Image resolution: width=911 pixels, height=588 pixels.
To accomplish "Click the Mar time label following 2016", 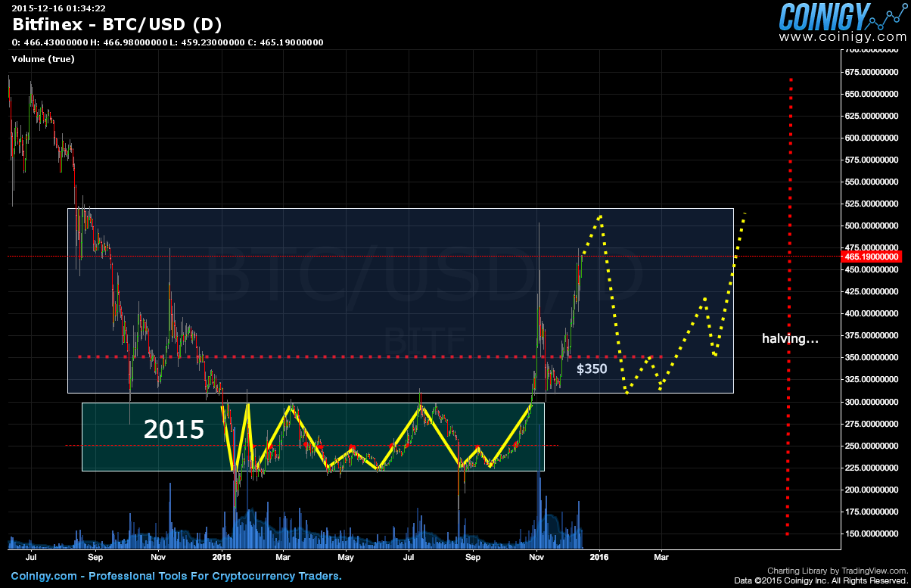I will (x=661, y=557).
